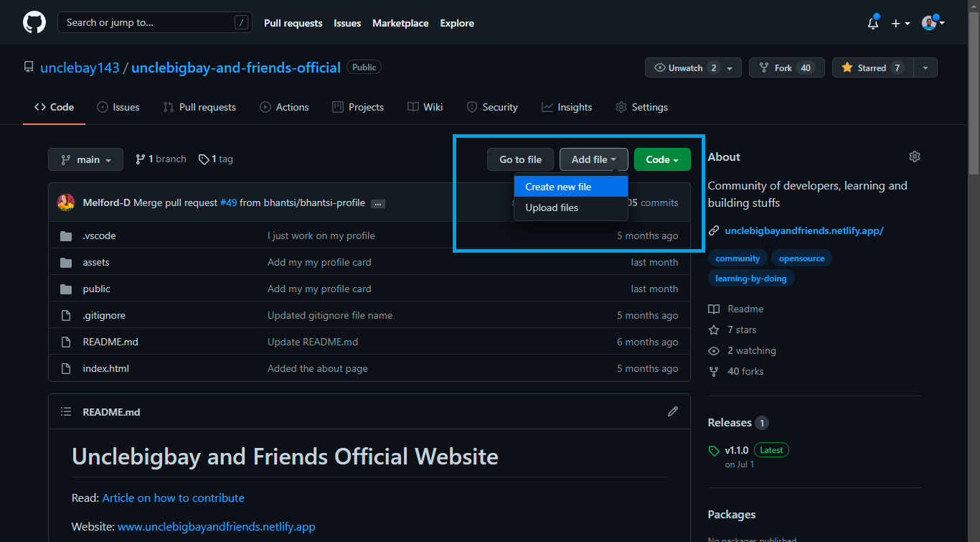The image size is (980, 542).
Task: Jump to Readme from the About sidebar
Action: (x=736, y=309)
